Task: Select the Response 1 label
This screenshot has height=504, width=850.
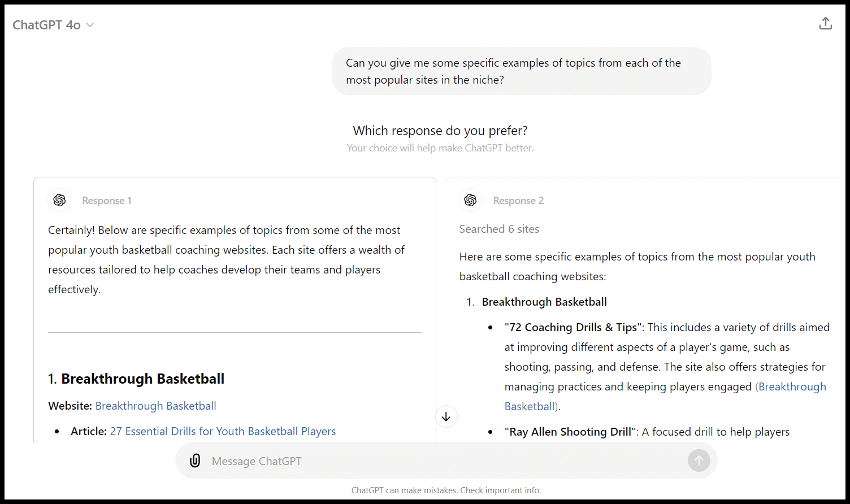Action: coord(107,201)
